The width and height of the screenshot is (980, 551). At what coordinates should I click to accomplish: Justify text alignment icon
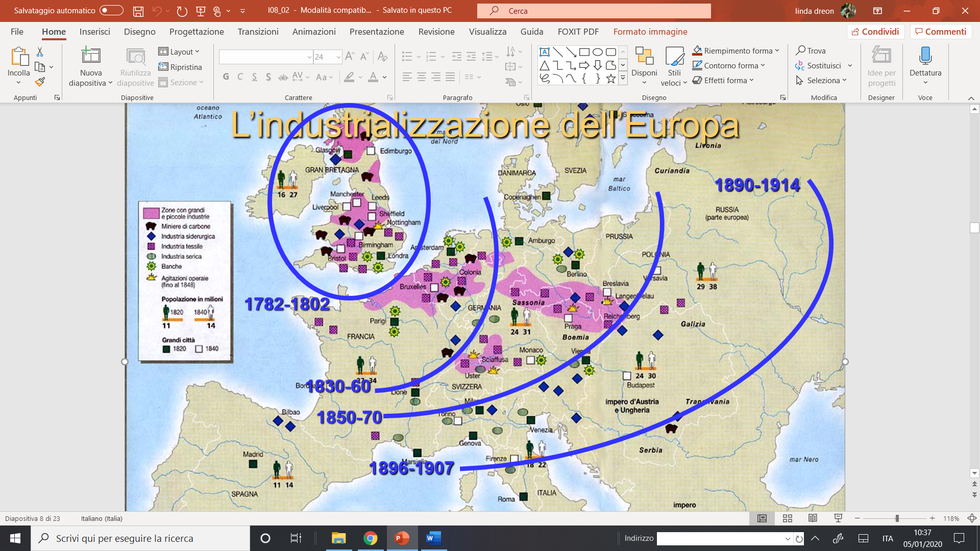click(x=450, y=77)
